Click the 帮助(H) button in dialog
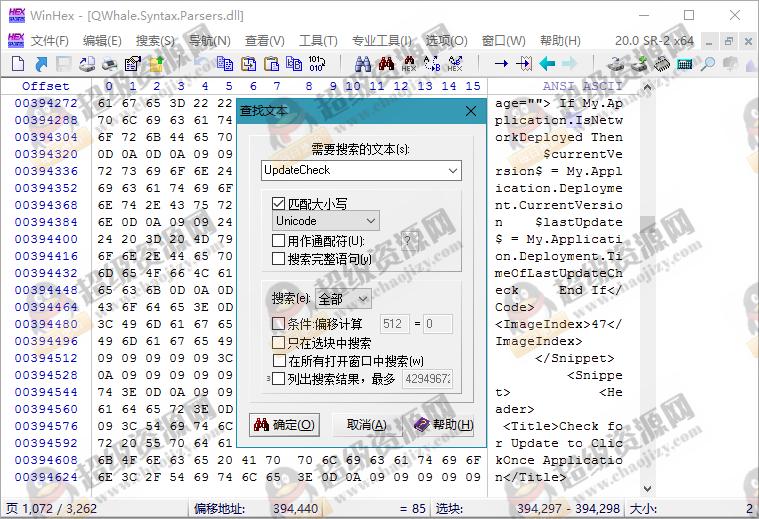The image size is (759, 519). tap(443, 425)
